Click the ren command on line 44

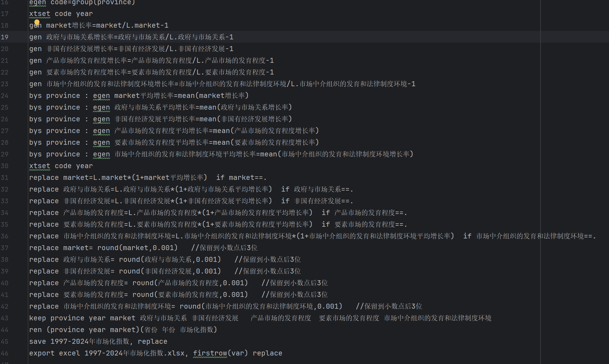[x=35, y=330]
